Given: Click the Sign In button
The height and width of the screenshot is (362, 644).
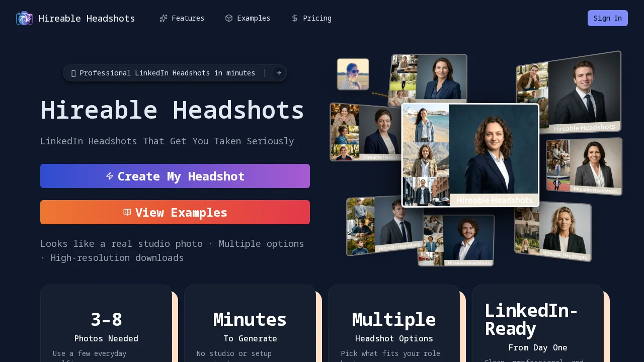Looking at the screenshot, I should pyautogui.click(x=607, y=18).
